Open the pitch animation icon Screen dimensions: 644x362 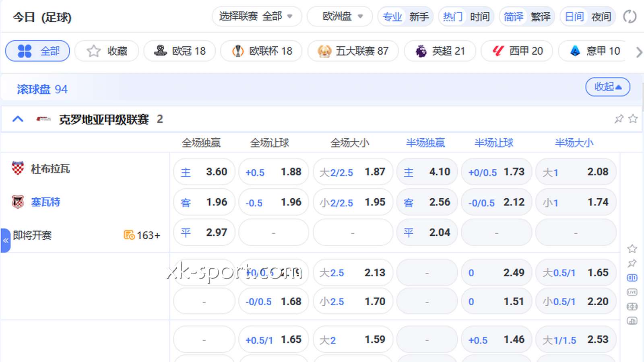632,307
